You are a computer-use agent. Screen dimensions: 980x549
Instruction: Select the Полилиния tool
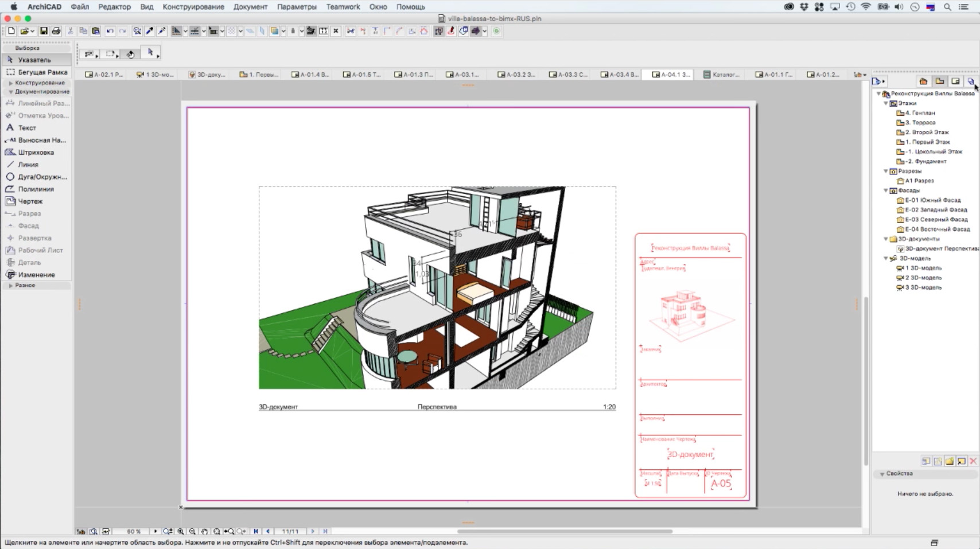(x=36, y=189)
